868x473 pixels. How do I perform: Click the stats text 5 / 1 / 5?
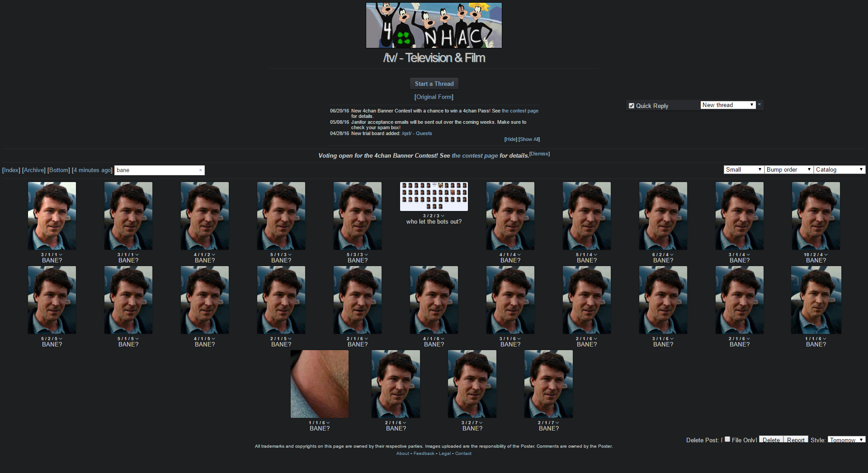126,339
